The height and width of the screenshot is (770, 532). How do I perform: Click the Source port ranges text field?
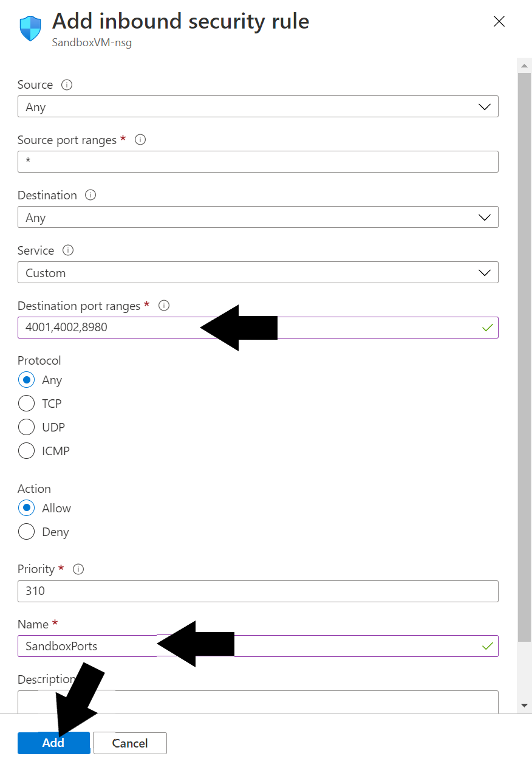pos(257,162)
